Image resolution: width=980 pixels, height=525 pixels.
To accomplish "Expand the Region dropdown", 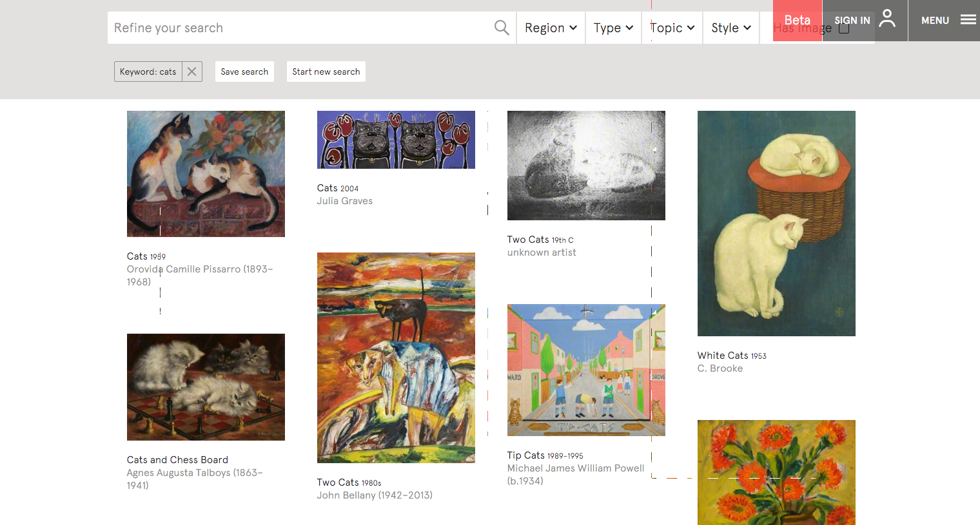I will pyautogui.click(x=551, y=28).
